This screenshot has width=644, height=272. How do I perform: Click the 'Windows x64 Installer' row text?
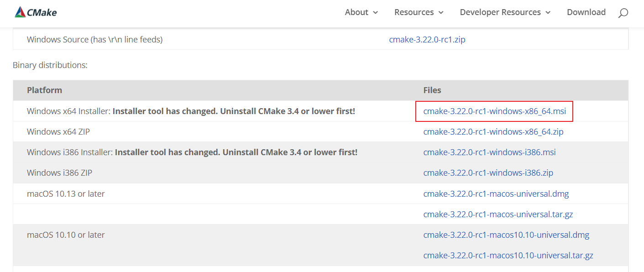[191, 111]
